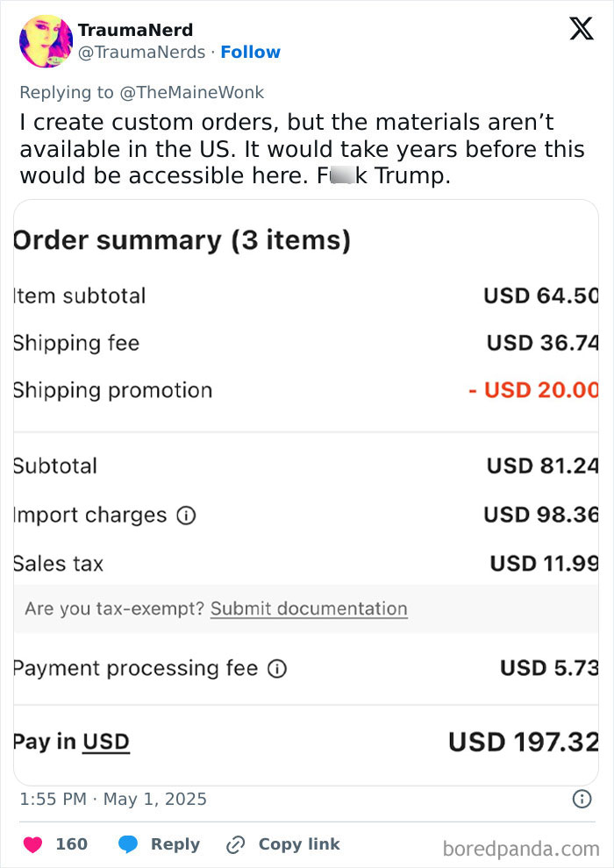This screenshot has height=868, width=614.
Task: Click the reply speech bubble icon
Action: pos(128,844)
